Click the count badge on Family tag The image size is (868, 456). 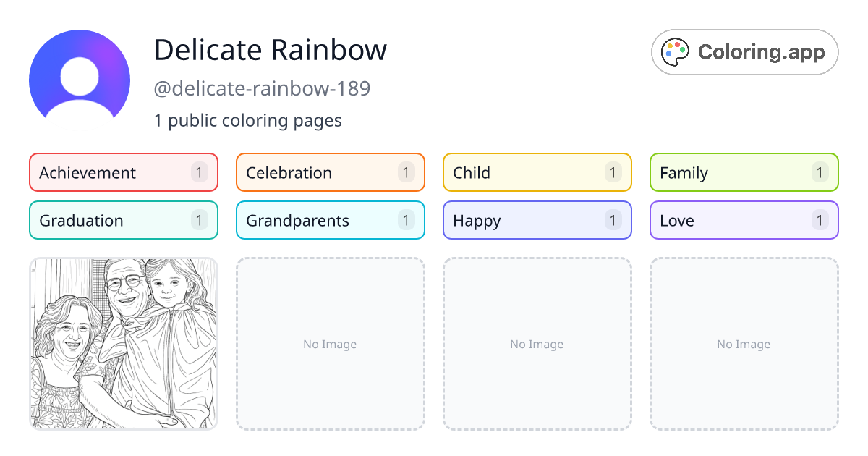point(819,172)
